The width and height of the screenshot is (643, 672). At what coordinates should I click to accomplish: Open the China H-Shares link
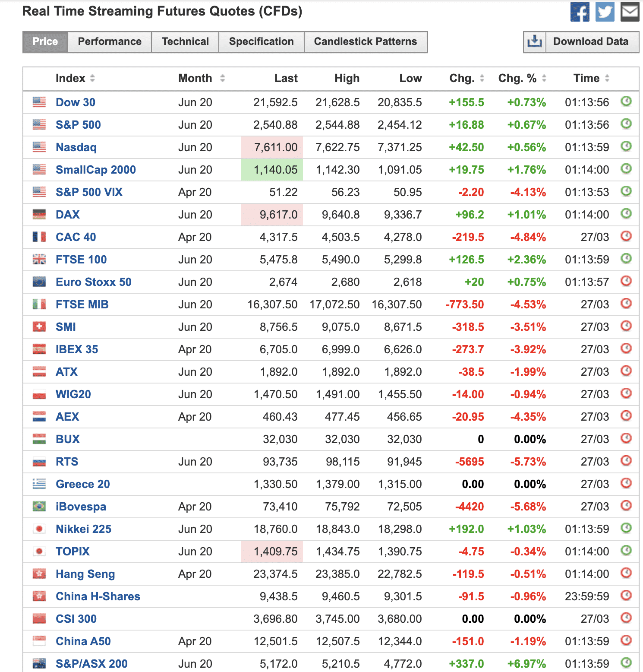[98, 596]
